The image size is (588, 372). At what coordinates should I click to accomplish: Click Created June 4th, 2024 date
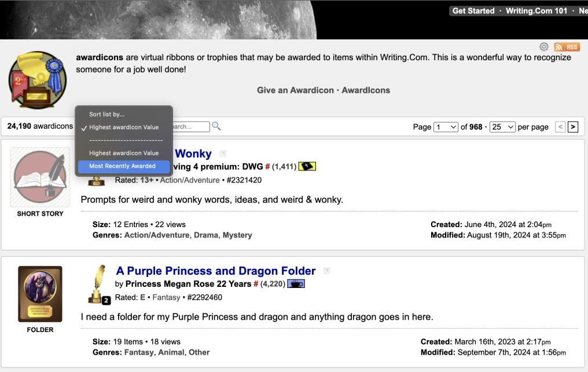[491, 224]
